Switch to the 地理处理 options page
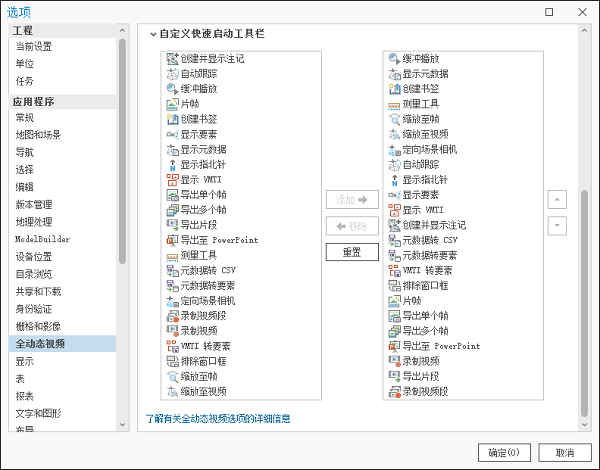600x470 pixels. click(x=33, y=221)
